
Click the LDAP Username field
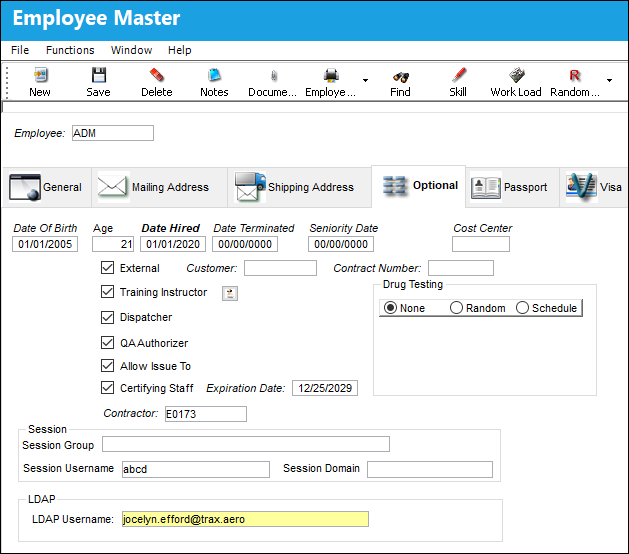point(245,519)
